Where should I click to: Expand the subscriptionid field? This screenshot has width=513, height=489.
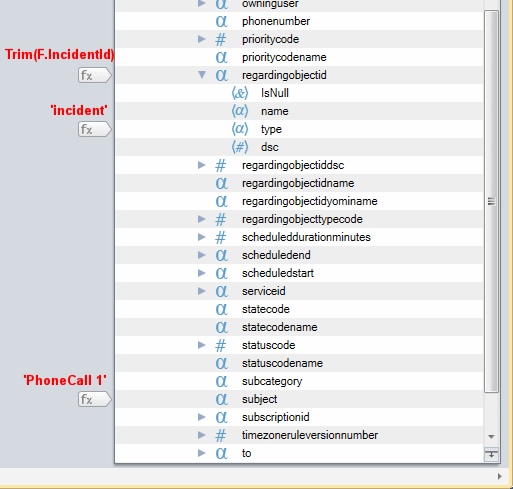tap(201, 417)
